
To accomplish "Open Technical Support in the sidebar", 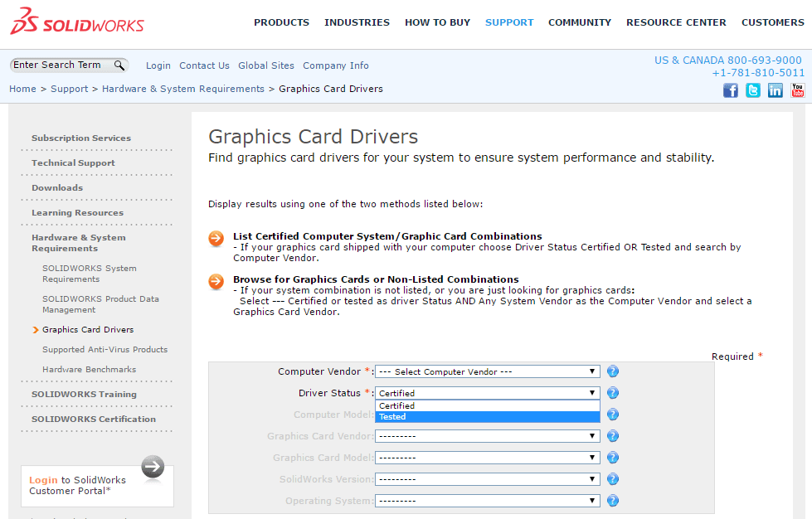I will point(73,163).
